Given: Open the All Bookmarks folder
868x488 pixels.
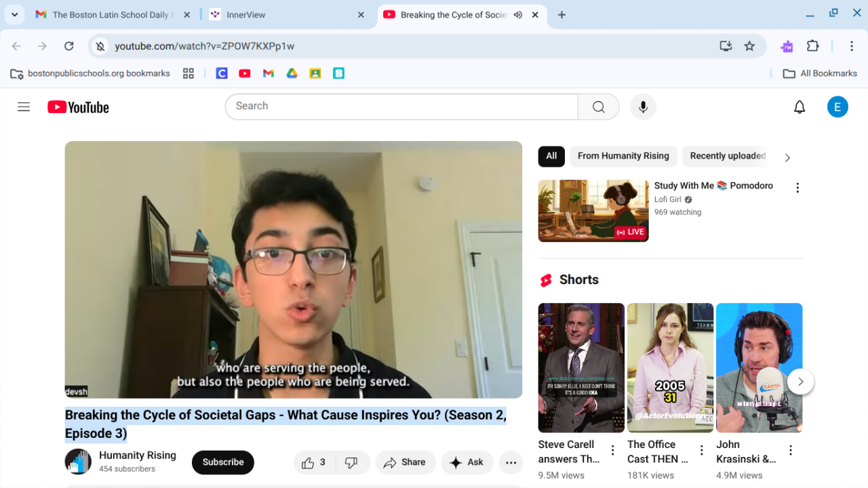Looking at the screenshot, I should coord(820,73).
